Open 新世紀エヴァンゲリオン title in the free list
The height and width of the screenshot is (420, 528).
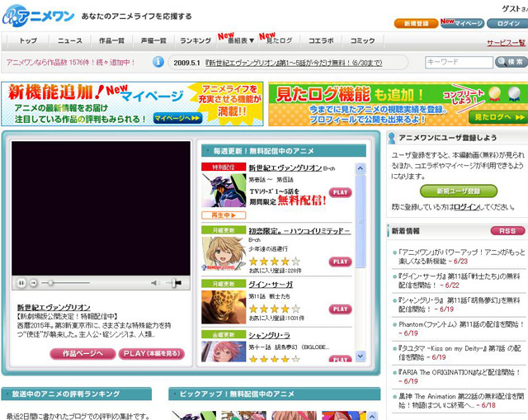[x=285, y=168]
